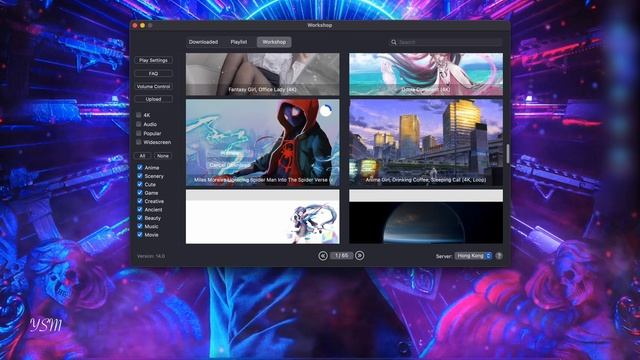Viewport: 640px width, 360px height.
Task: Open Anime Girl Drinking Coffee wallpaper
Action: (x=426, y=143)
